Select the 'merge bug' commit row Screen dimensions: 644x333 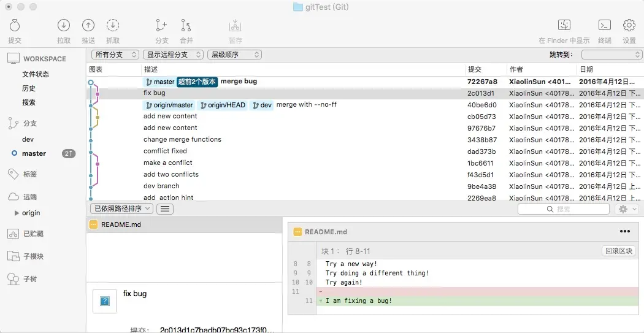click(365, 82)
